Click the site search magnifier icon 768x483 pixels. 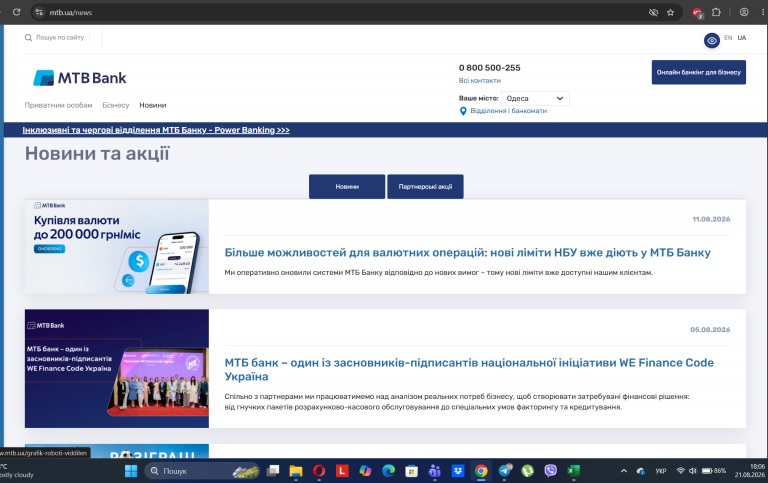(28, 37)
